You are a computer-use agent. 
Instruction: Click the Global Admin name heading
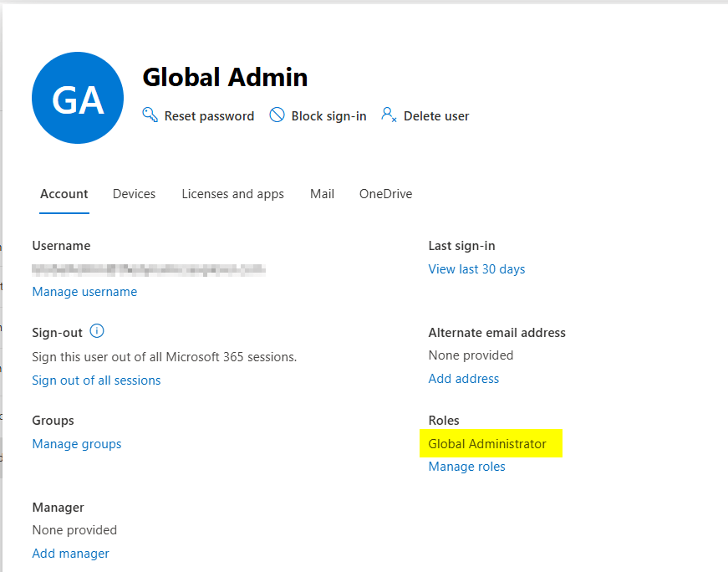(x=225, y=78)
